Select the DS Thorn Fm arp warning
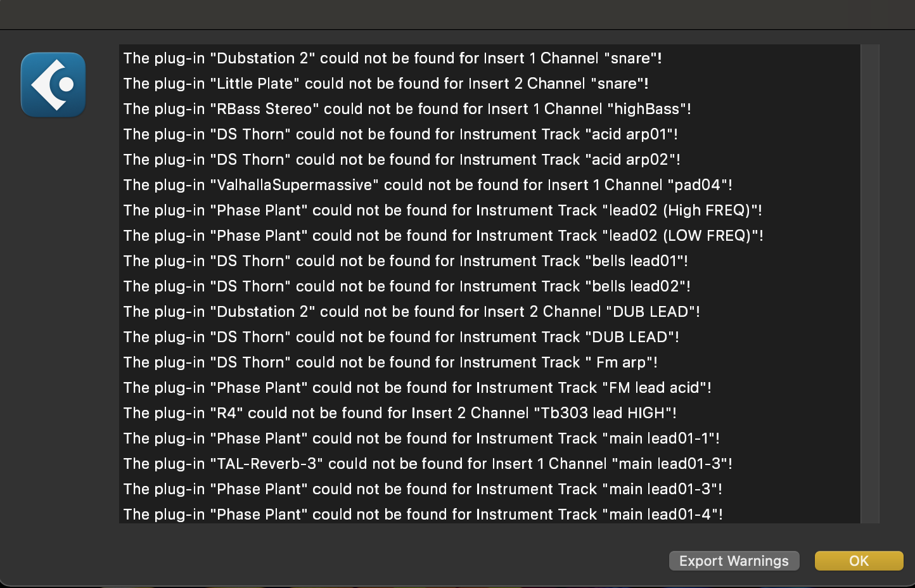The image size is (915, 588). click(x=390, y=362)
